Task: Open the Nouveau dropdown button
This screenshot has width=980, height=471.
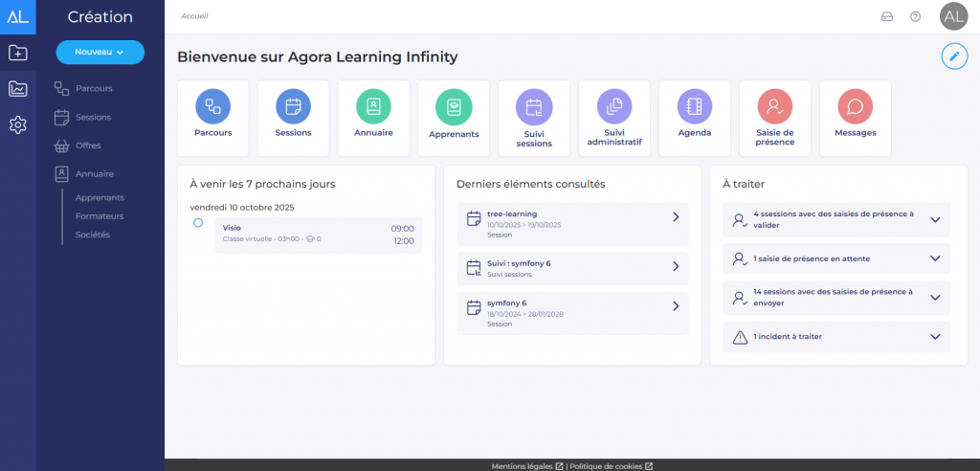Action: (100, 52)
